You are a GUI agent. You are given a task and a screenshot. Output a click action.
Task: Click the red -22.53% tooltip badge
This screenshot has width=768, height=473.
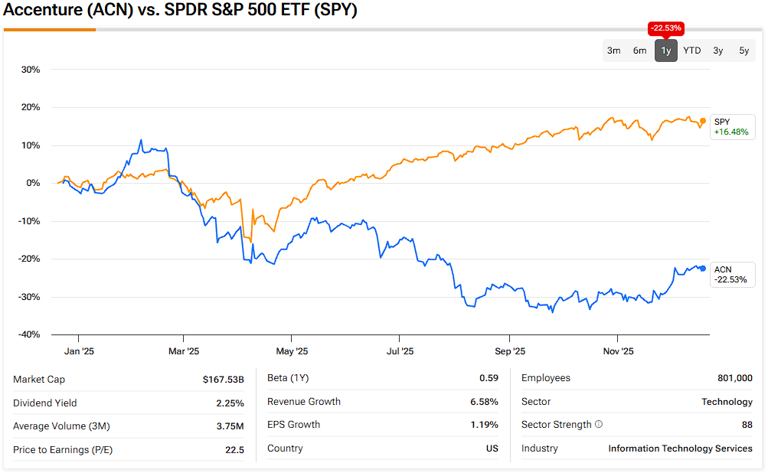point(666,27)
